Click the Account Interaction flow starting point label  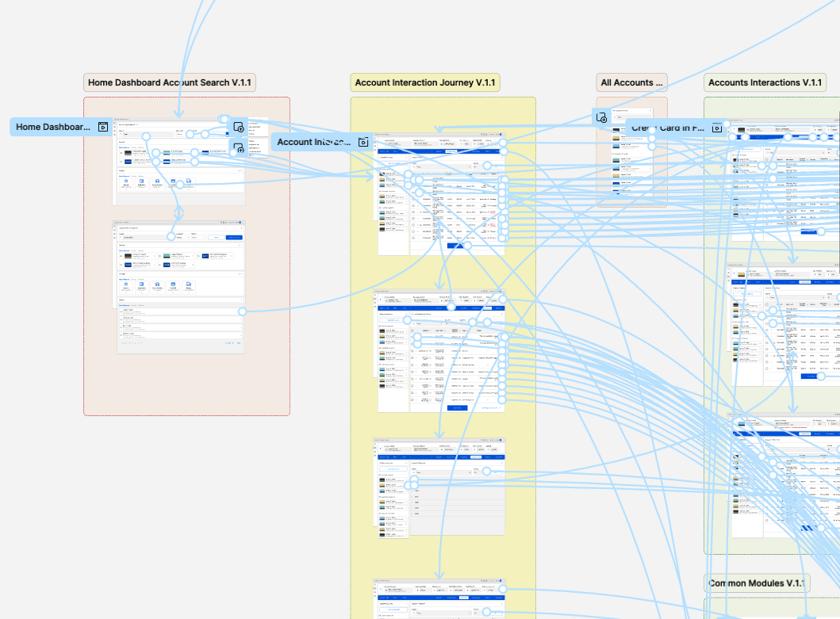(314, 142)
